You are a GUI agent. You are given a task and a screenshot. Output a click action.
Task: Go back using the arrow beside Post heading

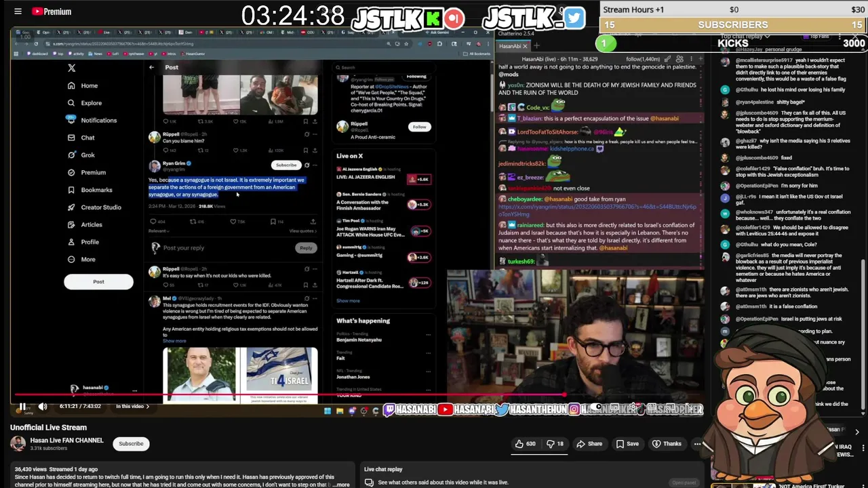pos(151,67)
